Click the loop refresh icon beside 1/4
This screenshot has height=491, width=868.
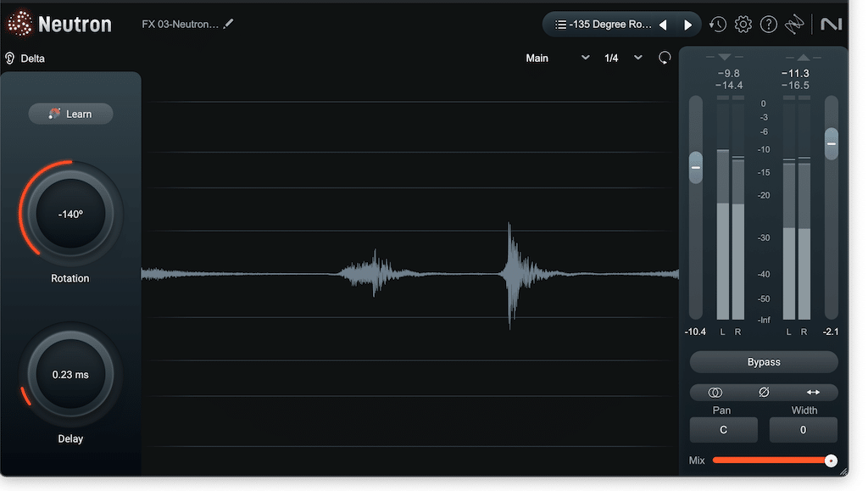[x=665, y=58]
